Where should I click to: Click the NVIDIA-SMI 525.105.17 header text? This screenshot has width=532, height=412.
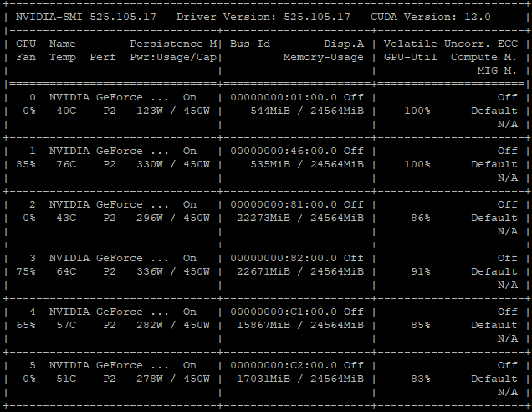(x=86, y=17)
